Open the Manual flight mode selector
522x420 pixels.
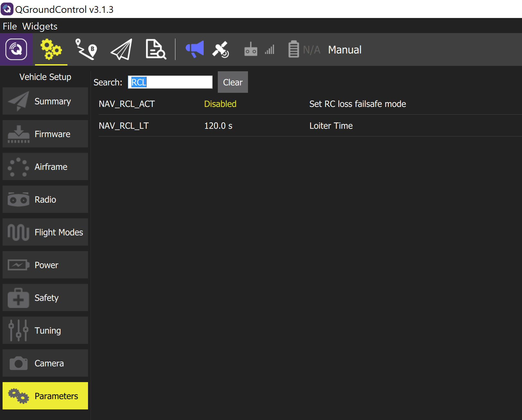click(345, 49)
